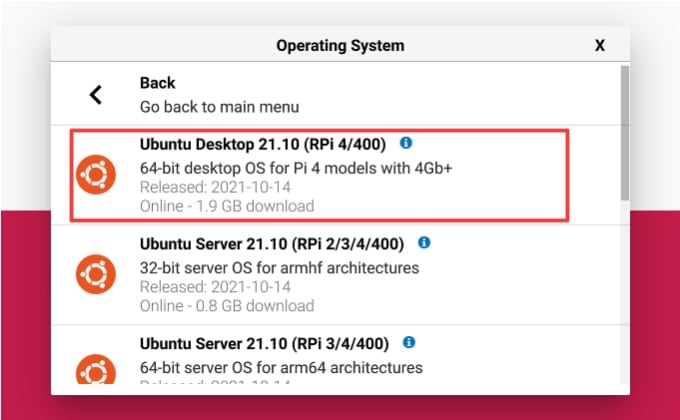Open info icon for Ubuntu Server RPi 2/3/4/400
Image resolution: width=680 pixels, height=420 pixels.
tap(424, 243)
